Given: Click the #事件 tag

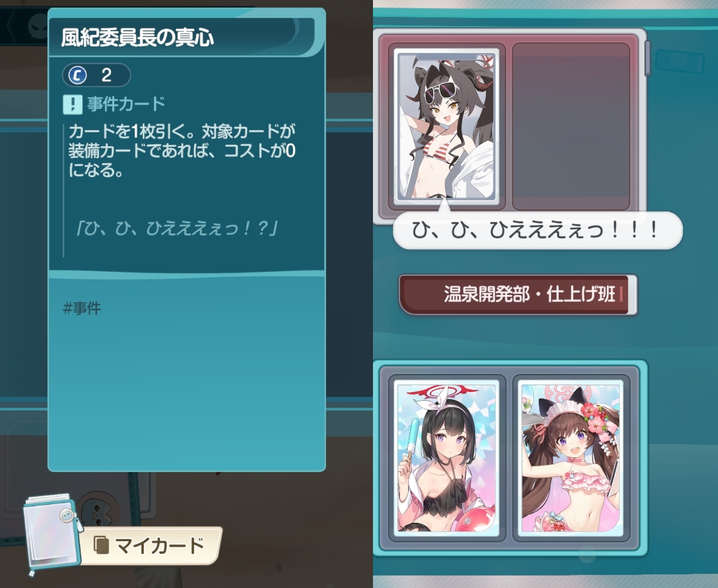Looking at the screenshot, I should [82, 308].
